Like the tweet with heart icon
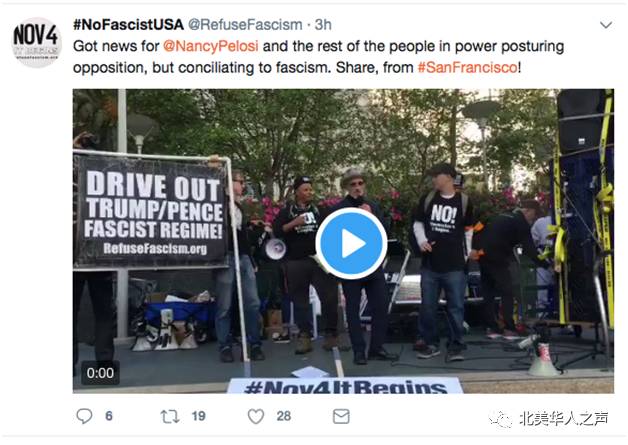Viewport: 628px width, 445px height. click(x=256, y=416)
